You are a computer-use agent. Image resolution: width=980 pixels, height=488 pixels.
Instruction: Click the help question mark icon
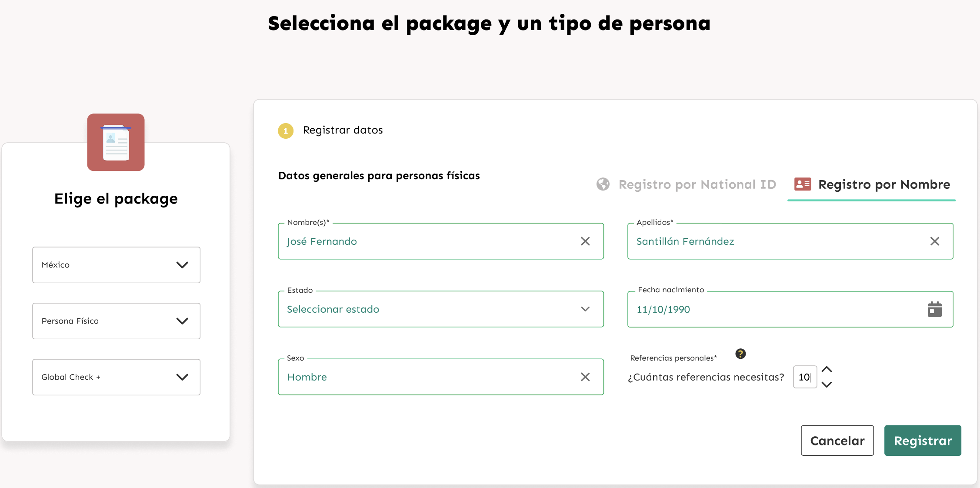pos(740,354)
